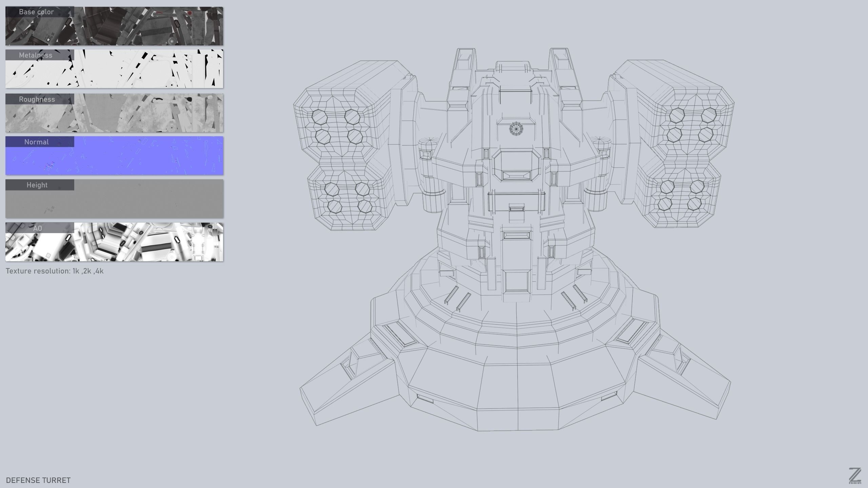Click the Z logo in corner

(x=855, y=476)
